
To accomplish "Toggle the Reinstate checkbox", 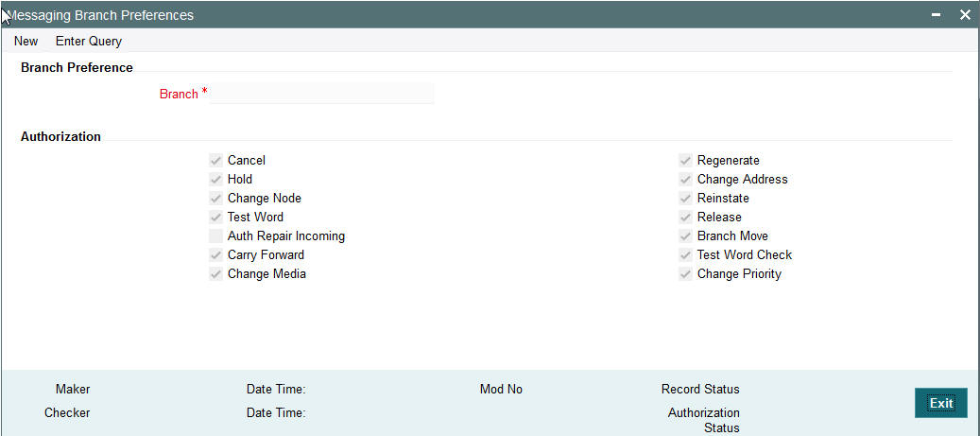I will [x=686, y=199].
